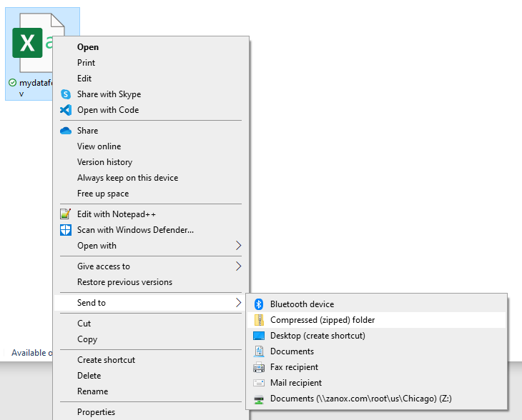The image size is (522, 420).
Task: Click the OneDrive cloud icon beside Share
Action: coord(66,131)
